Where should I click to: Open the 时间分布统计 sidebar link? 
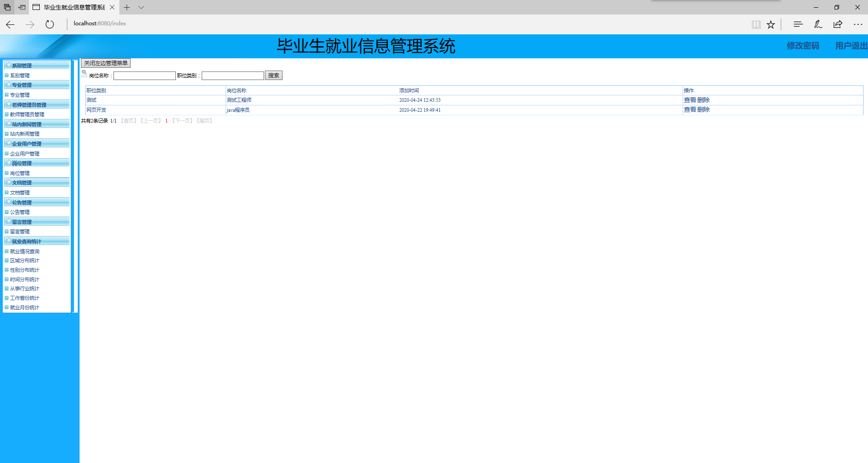pos(24,279)
